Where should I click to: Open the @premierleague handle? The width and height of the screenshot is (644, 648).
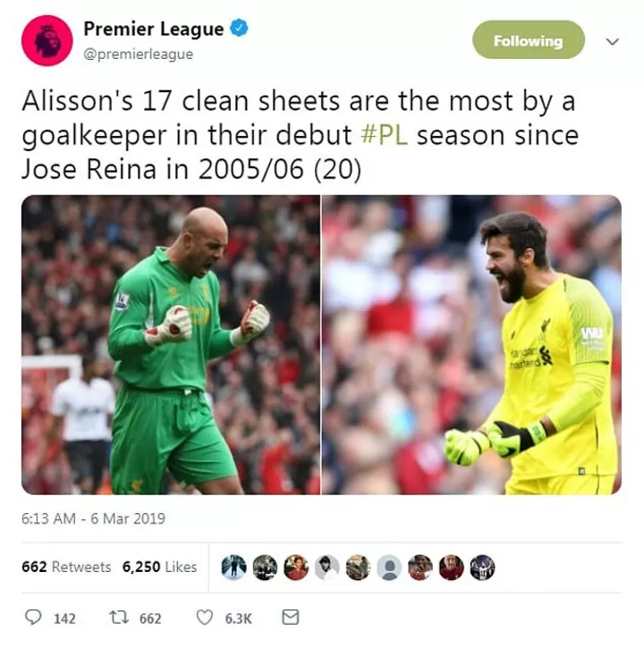[x=138, y=55]
